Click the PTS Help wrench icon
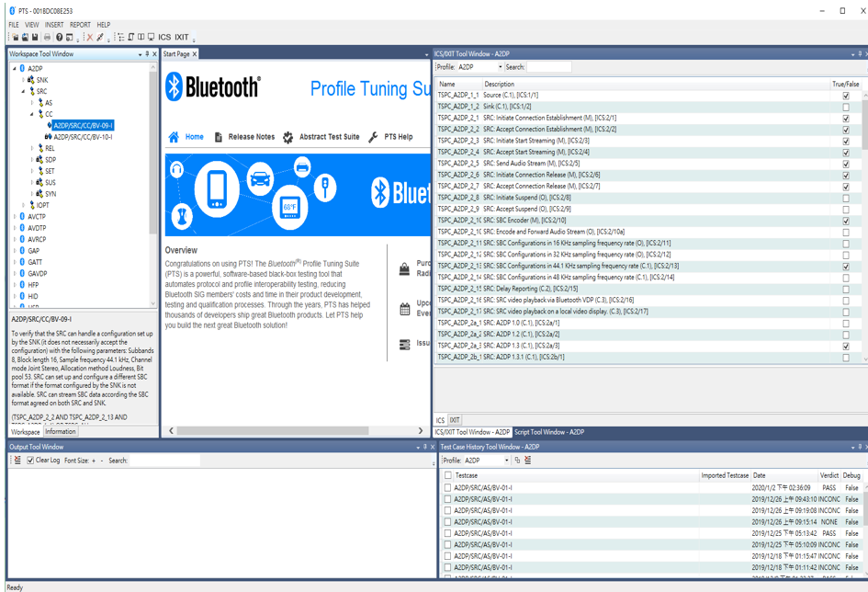The height and width of the screenshot is (592, 868). click(373, 137)
